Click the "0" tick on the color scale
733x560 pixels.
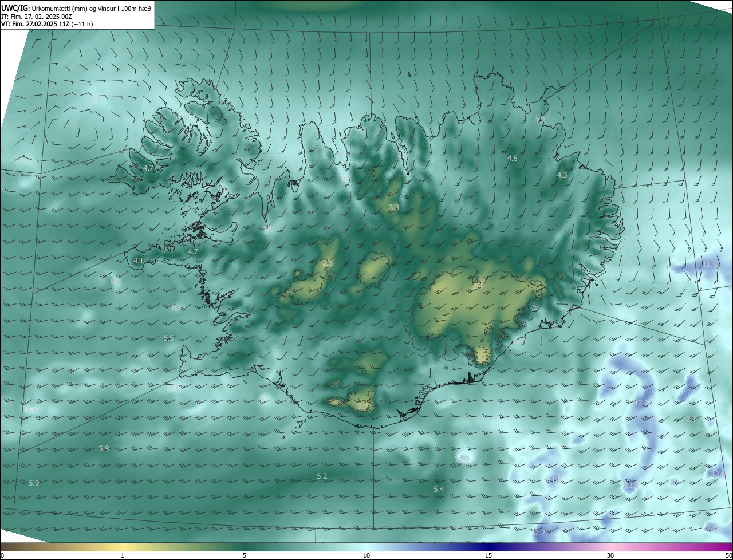pos(2,555)
